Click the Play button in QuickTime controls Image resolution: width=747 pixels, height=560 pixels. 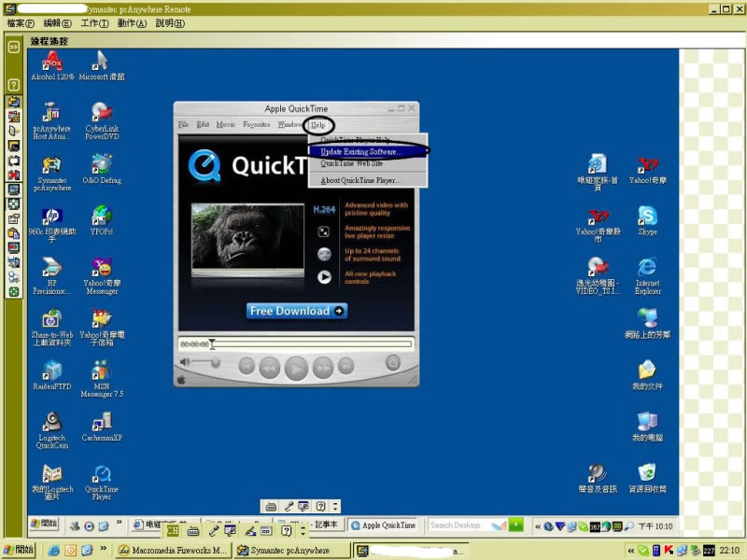[x=296, y=368]
